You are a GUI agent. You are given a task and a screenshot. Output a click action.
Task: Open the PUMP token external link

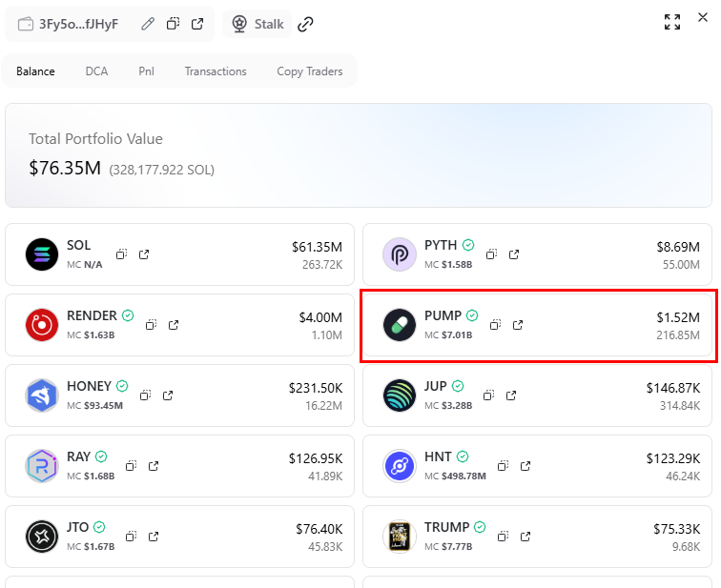coord(518,325)
